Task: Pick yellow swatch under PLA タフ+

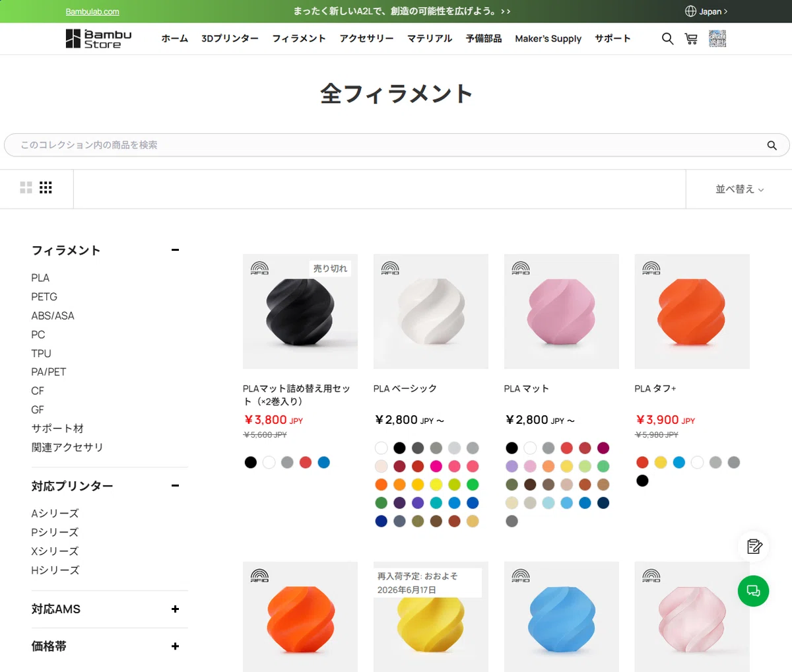Action: 661,463
